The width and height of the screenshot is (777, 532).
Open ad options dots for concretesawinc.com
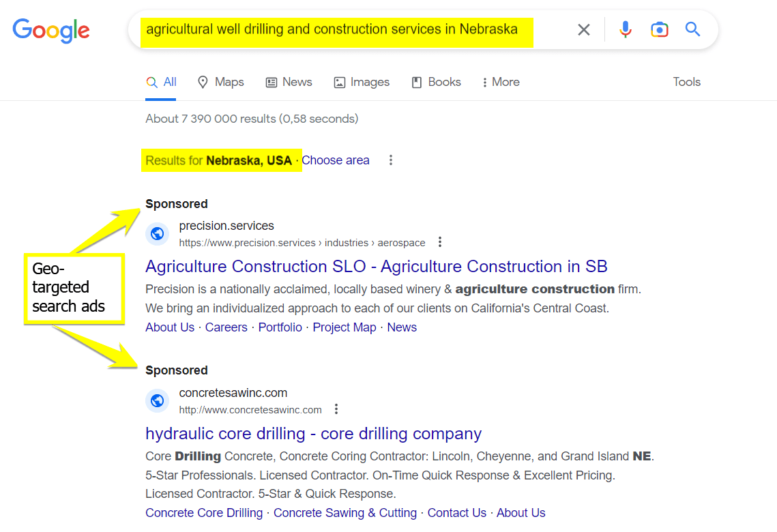336,409
